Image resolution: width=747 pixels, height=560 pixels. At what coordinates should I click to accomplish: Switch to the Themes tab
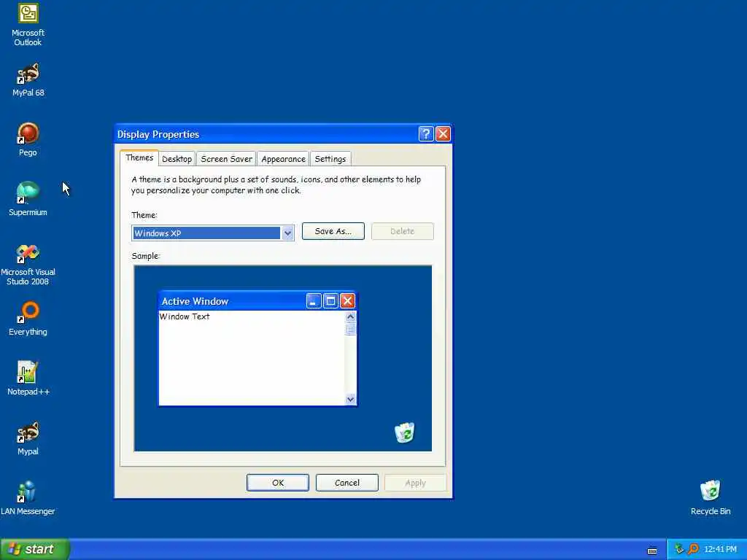click(x=139, y=157)
